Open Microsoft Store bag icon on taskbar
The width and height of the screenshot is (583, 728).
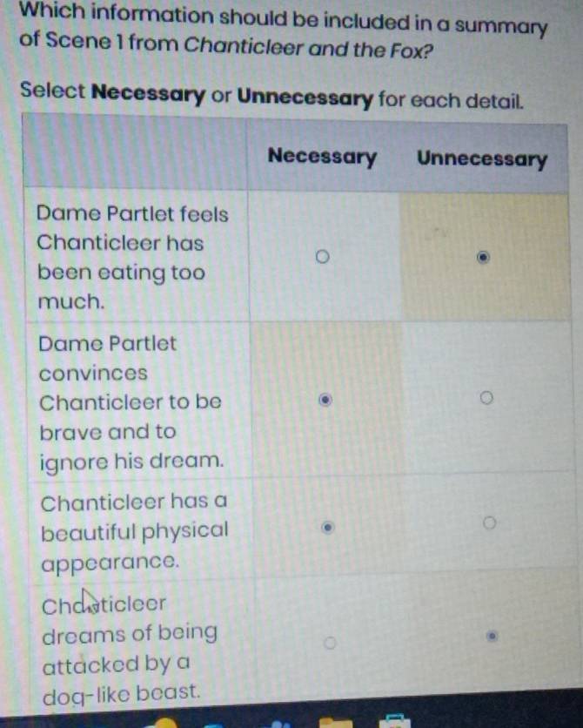[394, 722]
